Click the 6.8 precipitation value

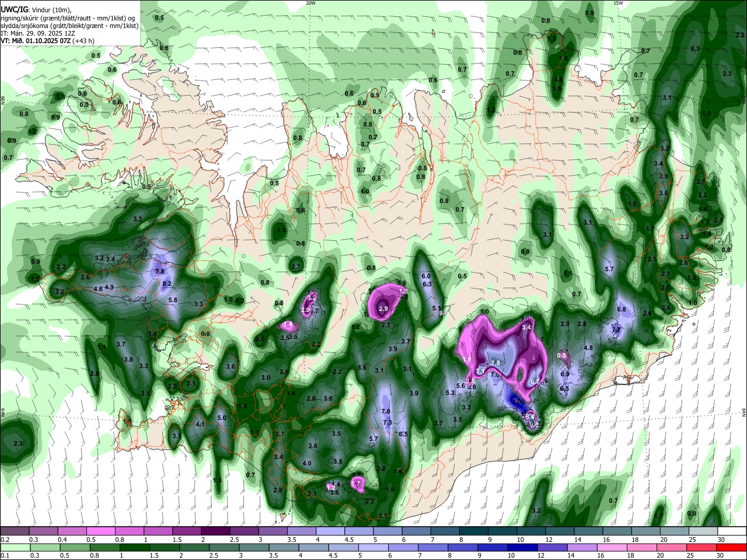pos(622,309)
